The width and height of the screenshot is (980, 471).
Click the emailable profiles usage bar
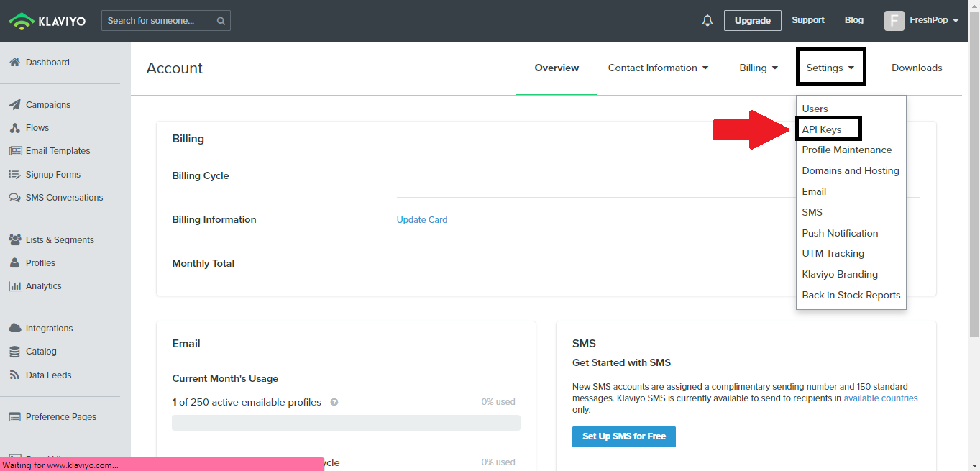346,423
